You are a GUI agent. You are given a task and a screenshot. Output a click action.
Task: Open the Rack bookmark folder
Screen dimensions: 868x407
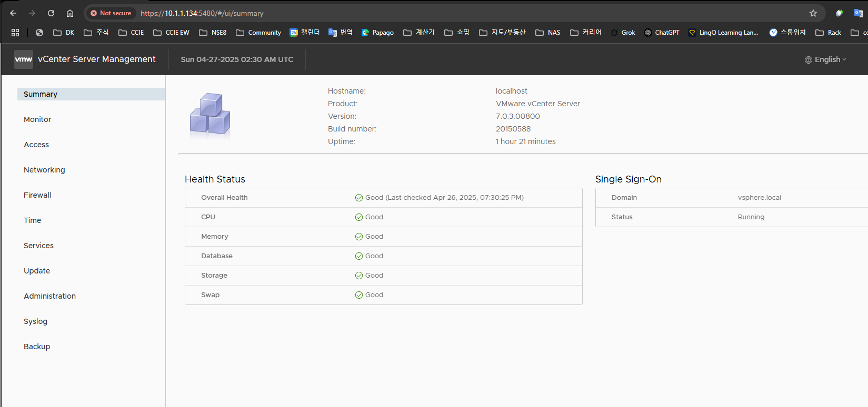829,33
